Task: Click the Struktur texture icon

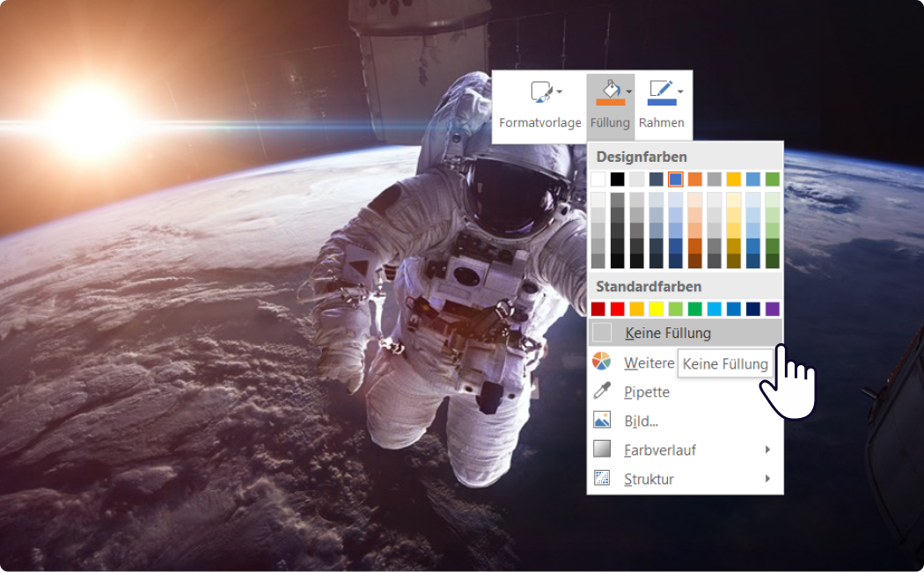Action: click(x=602, y=477)
